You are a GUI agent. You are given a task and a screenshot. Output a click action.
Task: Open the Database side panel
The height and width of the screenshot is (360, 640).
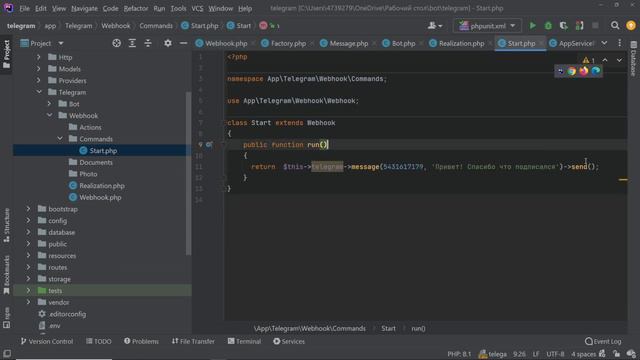click(633, 59)
